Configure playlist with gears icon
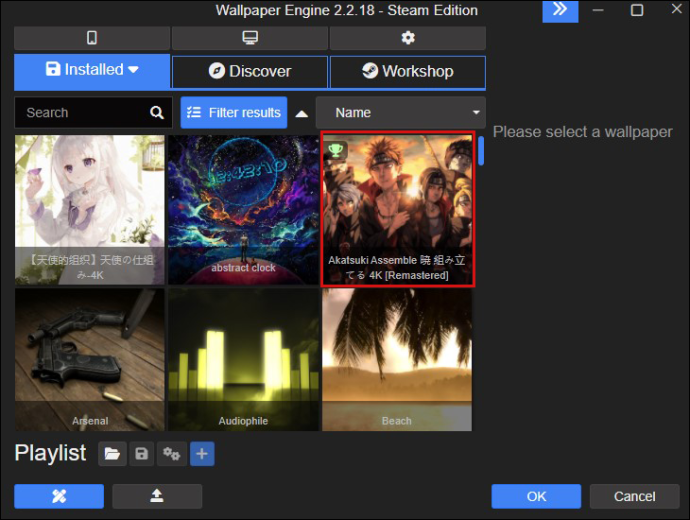The image size is (690, 520). pos(172,454)
